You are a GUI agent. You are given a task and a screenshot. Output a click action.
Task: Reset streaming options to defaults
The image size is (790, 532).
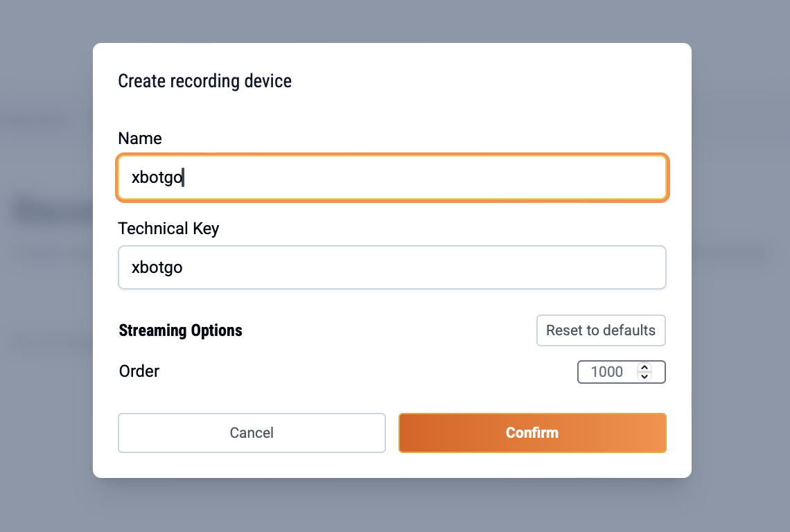(x=601, y=330)
